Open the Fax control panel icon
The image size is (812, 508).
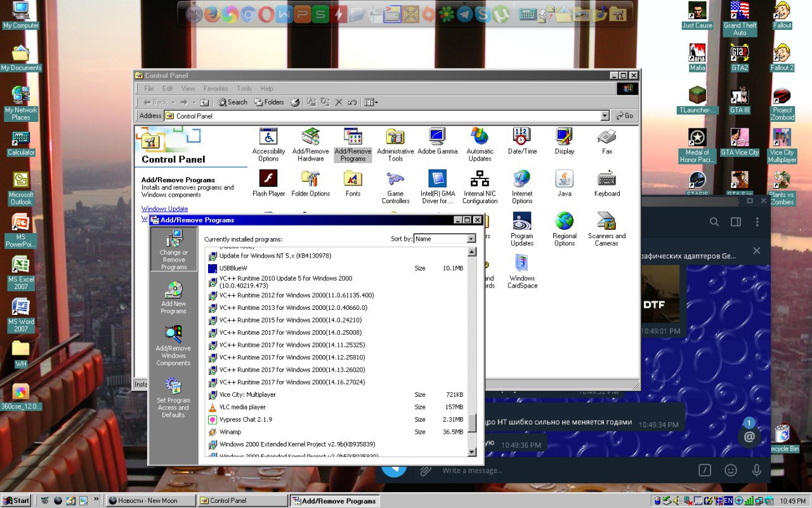[606, 141]
